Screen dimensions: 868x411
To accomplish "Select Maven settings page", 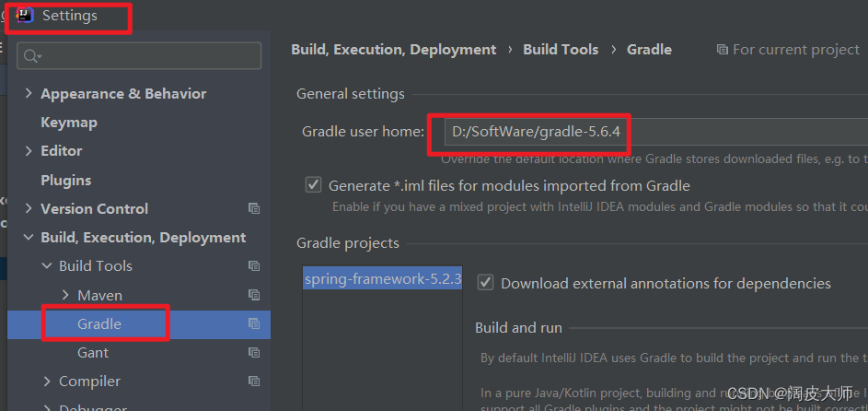I will (99, 295).
